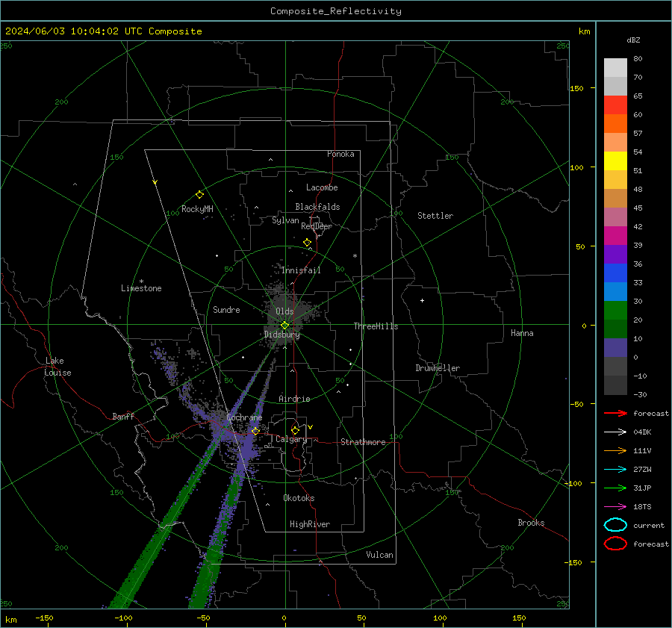The image size is (672, 628).
Task: Click the Banff town label
Action: point(123,416)
